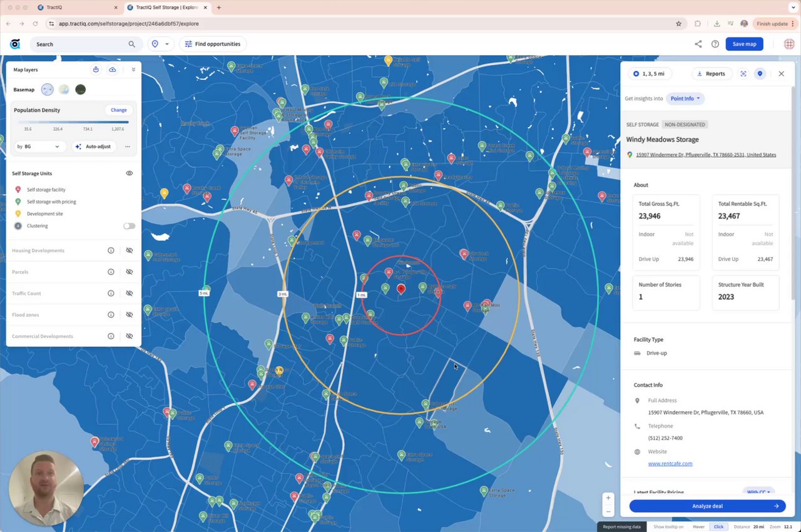Show the Housing Developments layer
The height and width of the screenshot is (532, 801).
130,250
